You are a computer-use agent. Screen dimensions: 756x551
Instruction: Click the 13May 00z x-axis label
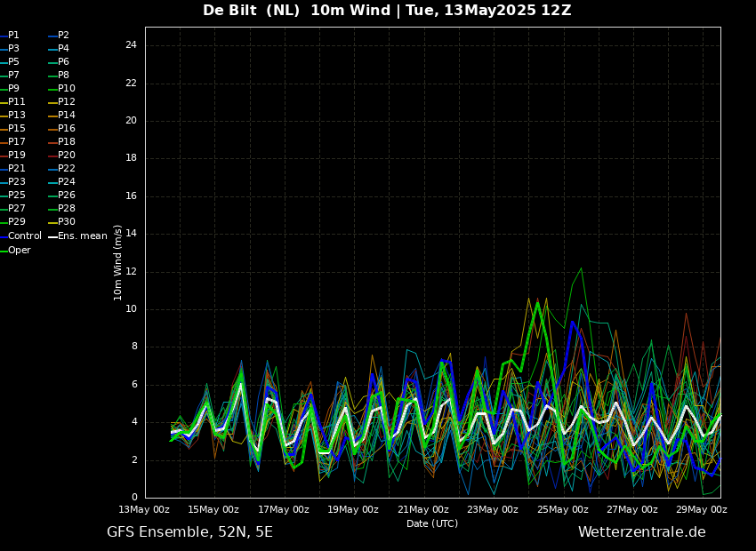point(144,510)
